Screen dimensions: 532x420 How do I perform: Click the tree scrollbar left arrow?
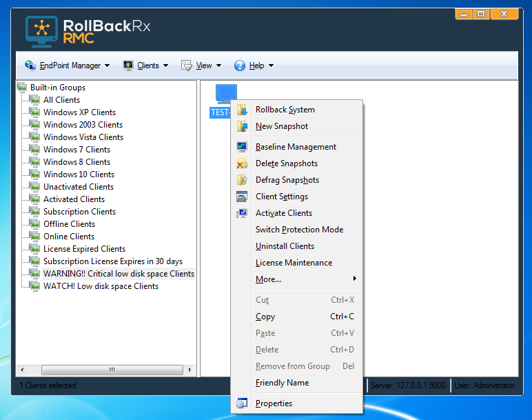22,370
